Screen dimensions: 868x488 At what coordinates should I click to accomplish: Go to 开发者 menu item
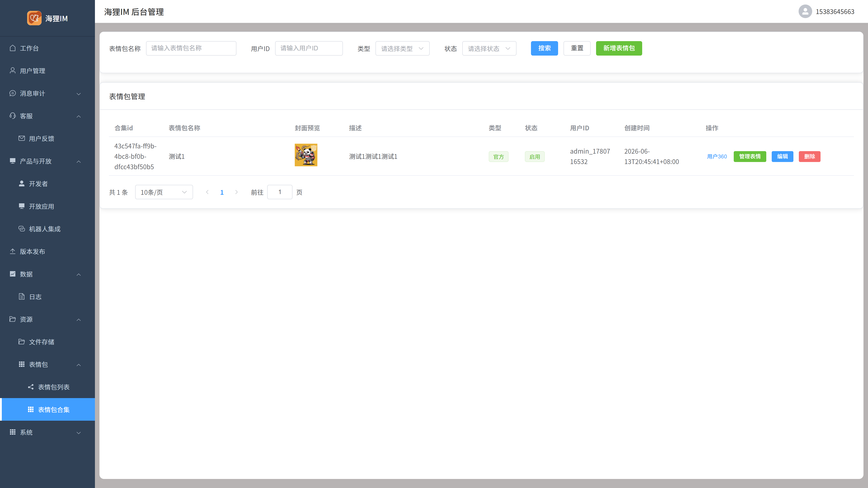point(47,183)
